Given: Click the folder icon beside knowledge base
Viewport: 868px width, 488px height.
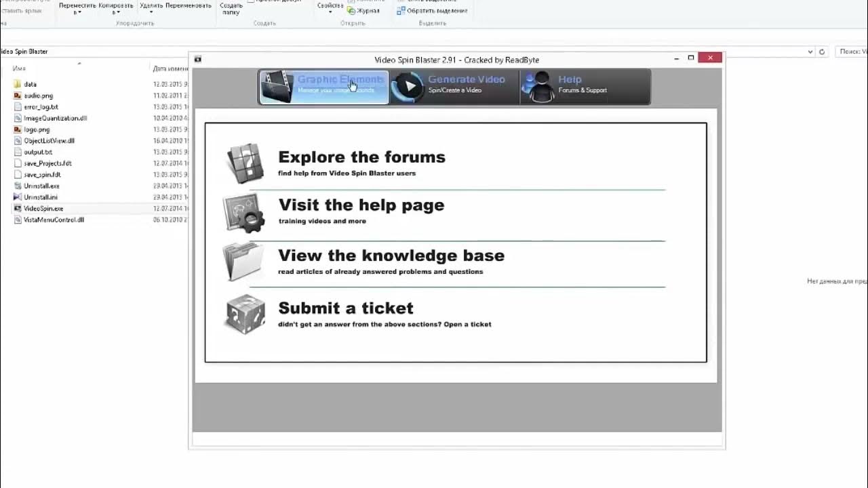Looking at the screenshot, I should pyautogui.click(x=243, y=262).
